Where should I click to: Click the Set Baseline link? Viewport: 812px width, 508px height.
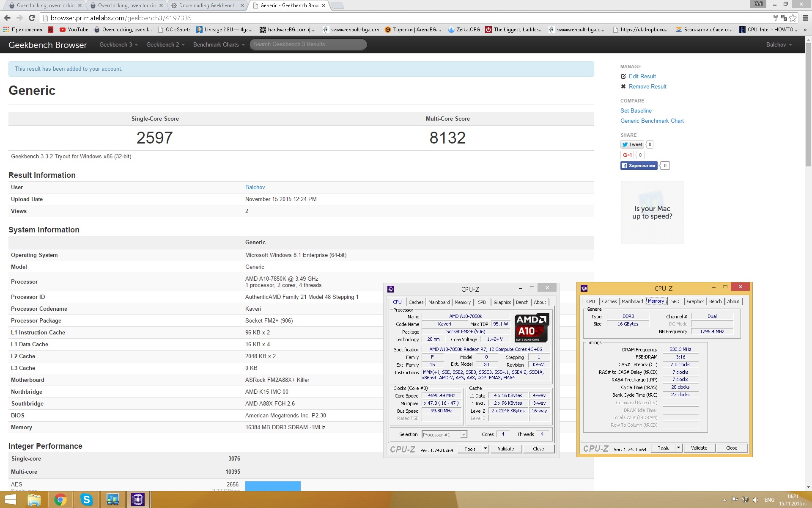click(636, 110)
